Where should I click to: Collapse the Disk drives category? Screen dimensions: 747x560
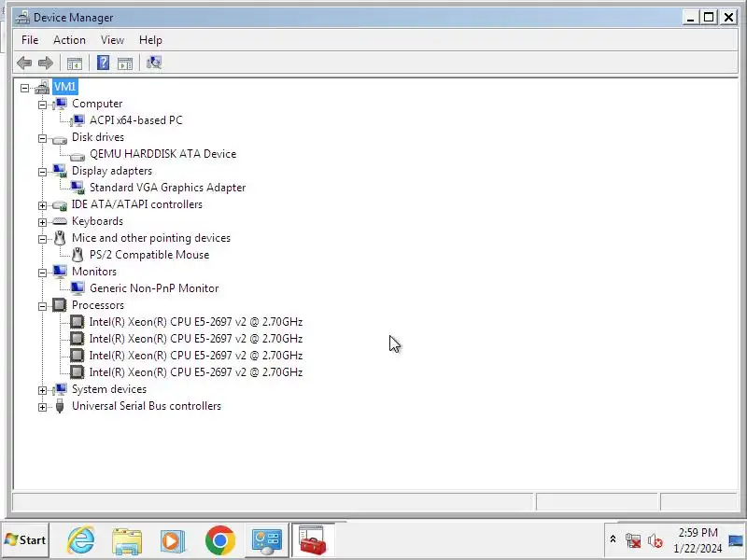pyautogui.click(x=42, y=138)
